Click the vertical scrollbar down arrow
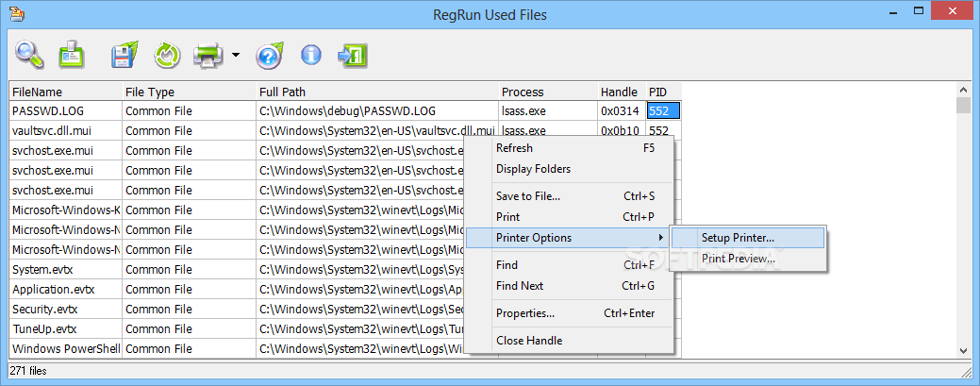This screenshot has height=386, width=980. tap(963, 352)
